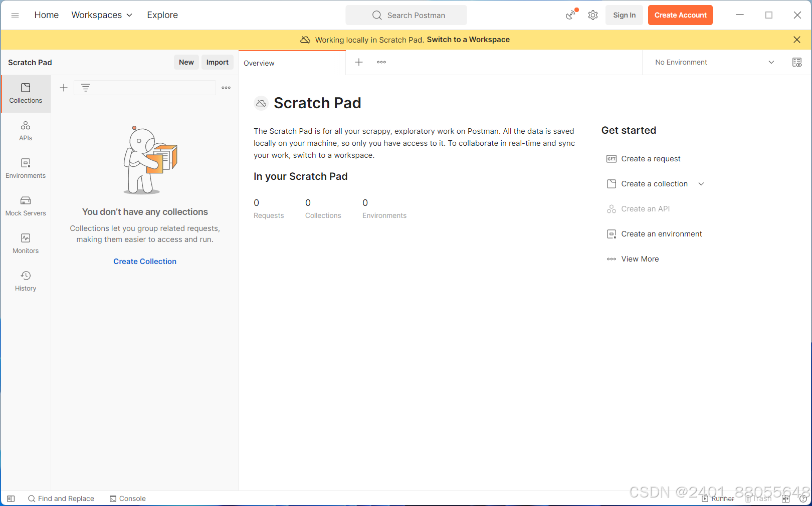Expand the Workspaces dropdown
The width and height of the screenshot is (812, 506).
pyautogui.click(x=102, y=15)
